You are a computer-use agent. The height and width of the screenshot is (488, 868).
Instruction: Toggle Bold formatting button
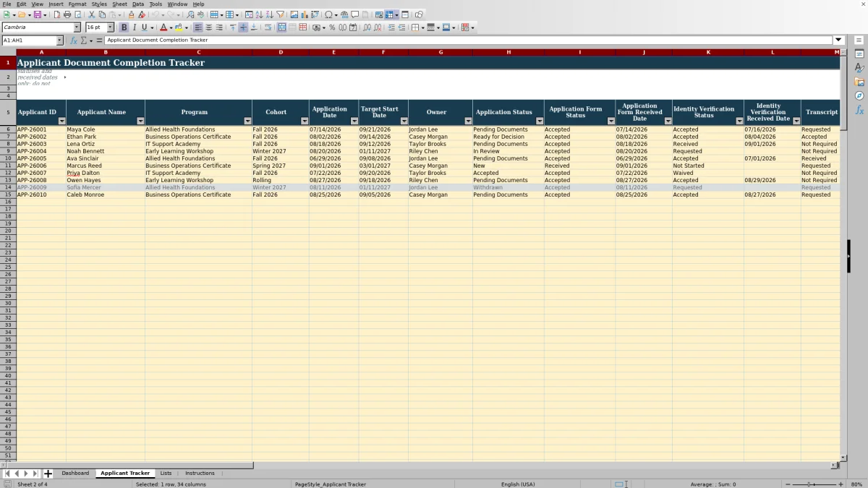[124, 27]
